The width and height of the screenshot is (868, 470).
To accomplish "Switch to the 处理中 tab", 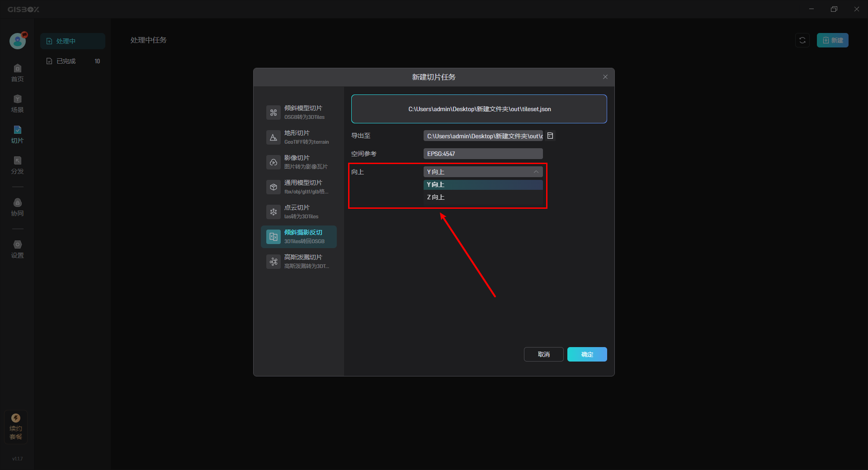I will click(73, 41).
